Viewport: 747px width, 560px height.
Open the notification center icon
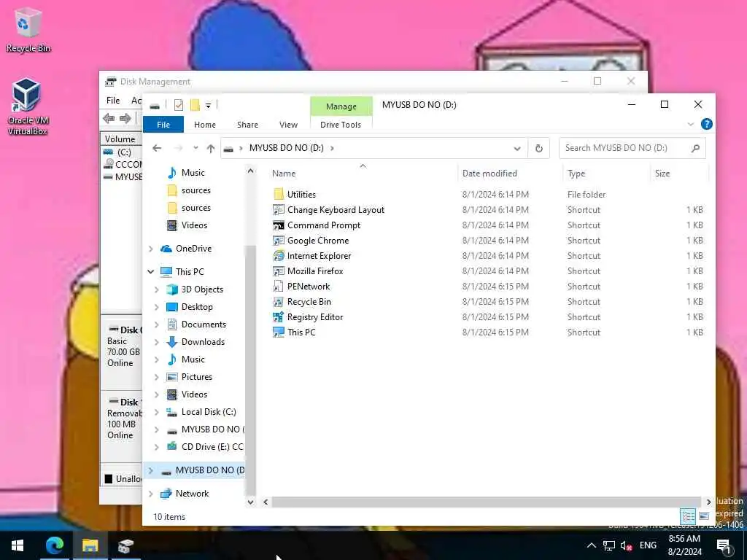click(724, 545)
